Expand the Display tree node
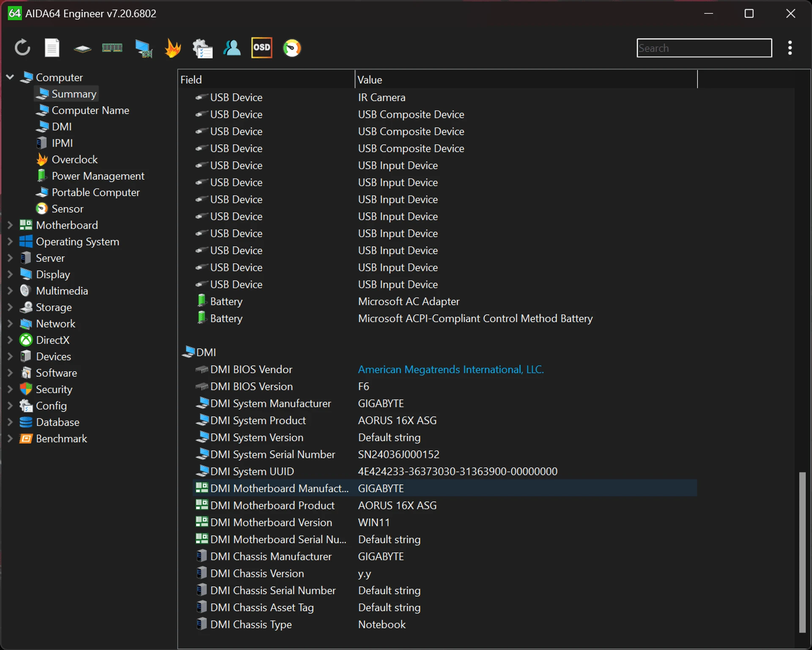 pyautogui.click(x=10, y=274)
